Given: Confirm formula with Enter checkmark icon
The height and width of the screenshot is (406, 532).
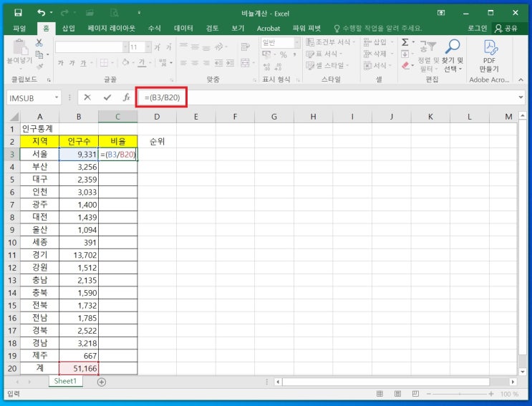Looking at the screenshot, I should (x=107, y=97).
